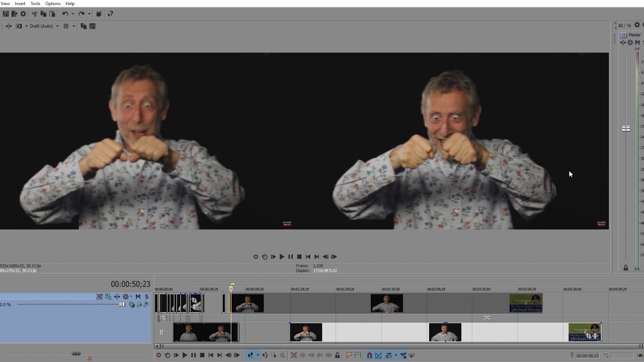Save the project with the floppy disk icon

click(x=6, y=14)
